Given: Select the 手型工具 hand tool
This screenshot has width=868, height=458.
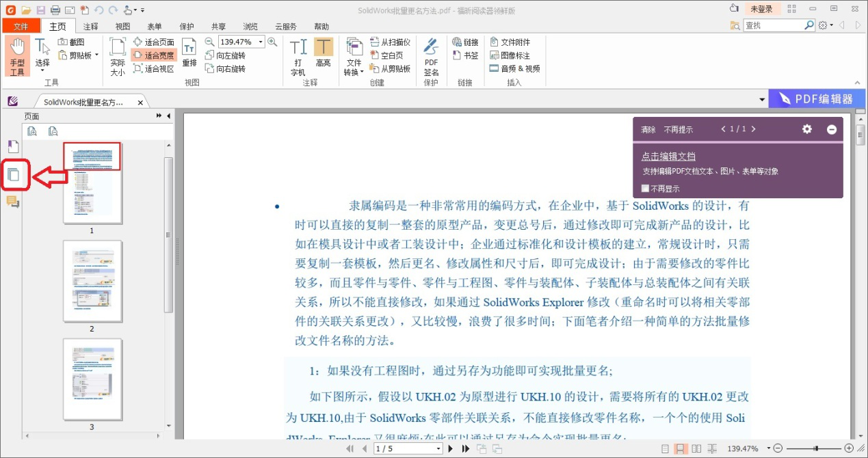Looking at the screenshot, I should pos(16,56).
